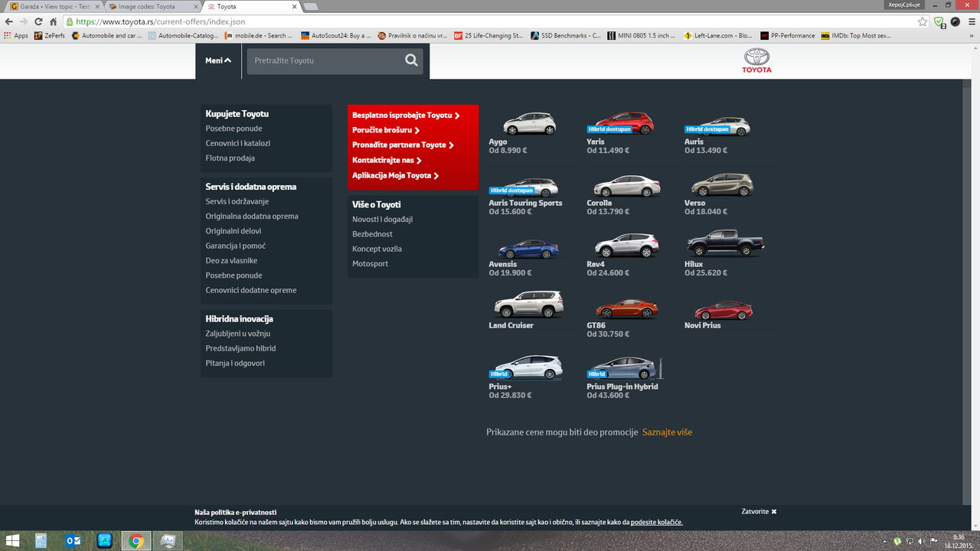The height and width of the screenshot is (551, 980).
Task: Click podesite kolačiće cookie settings link
Action: [x=656, y=522]
